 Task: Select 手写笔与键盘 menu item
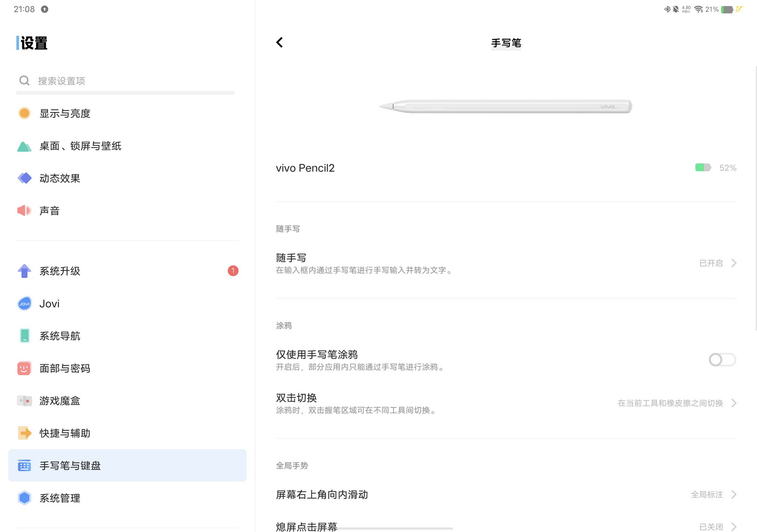click(x=127, y=465)
